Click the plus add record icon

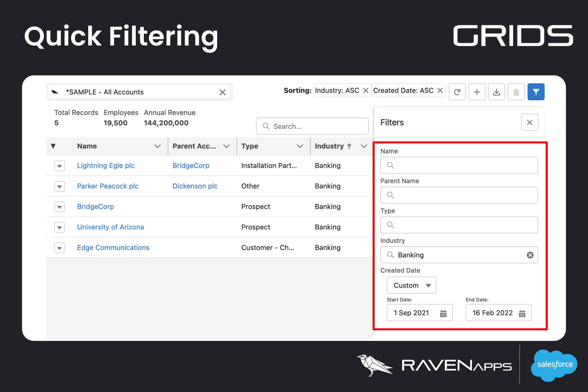pos(477,92)
